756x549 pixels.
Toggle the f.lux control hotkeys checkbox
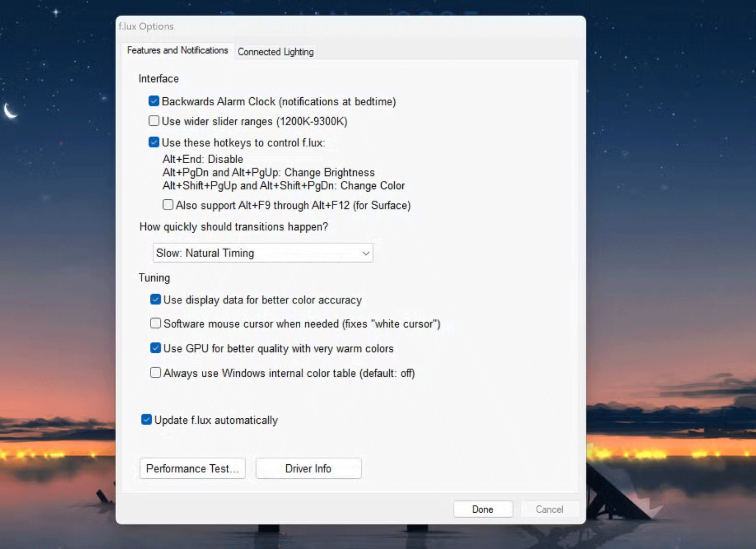coord(154,143)
